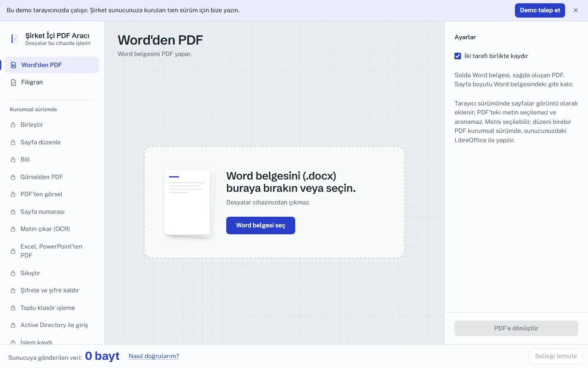Open the Nasıl doğrularım? link
The width and height of the screenshot is (588, 368).
(x=154, y=356)
